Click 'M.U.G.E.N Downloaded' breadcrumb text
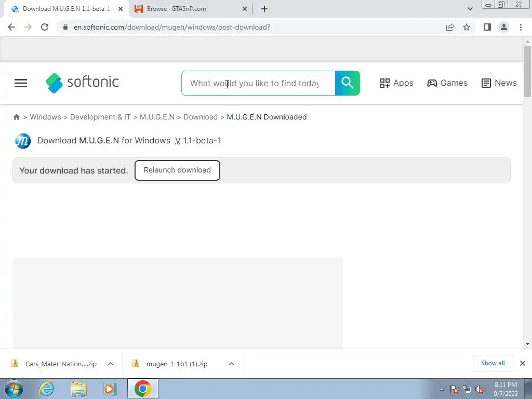532x399 pixels. [267, 117]
